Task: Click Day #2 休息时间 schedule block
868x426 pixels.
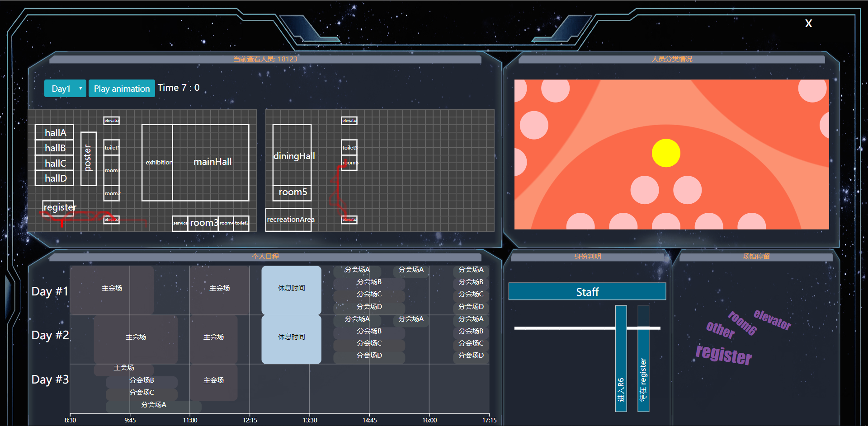Action: click(291, 339)
